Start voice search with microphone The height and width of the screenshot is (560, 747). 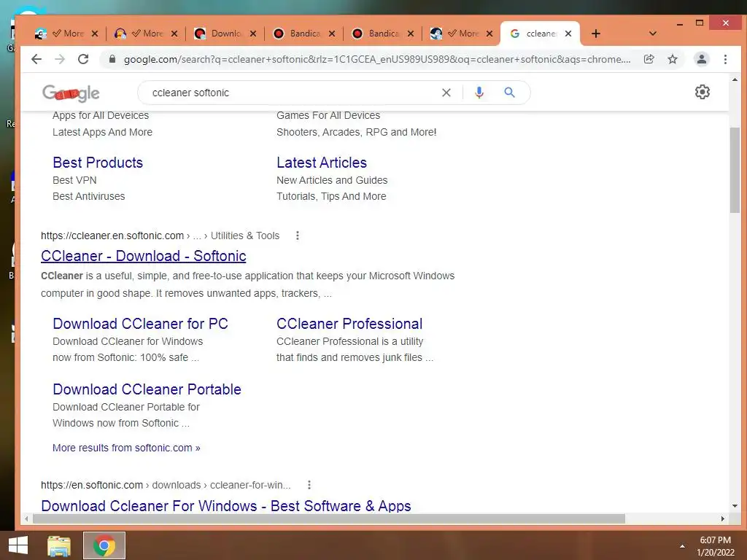click(x=479, y=93)
